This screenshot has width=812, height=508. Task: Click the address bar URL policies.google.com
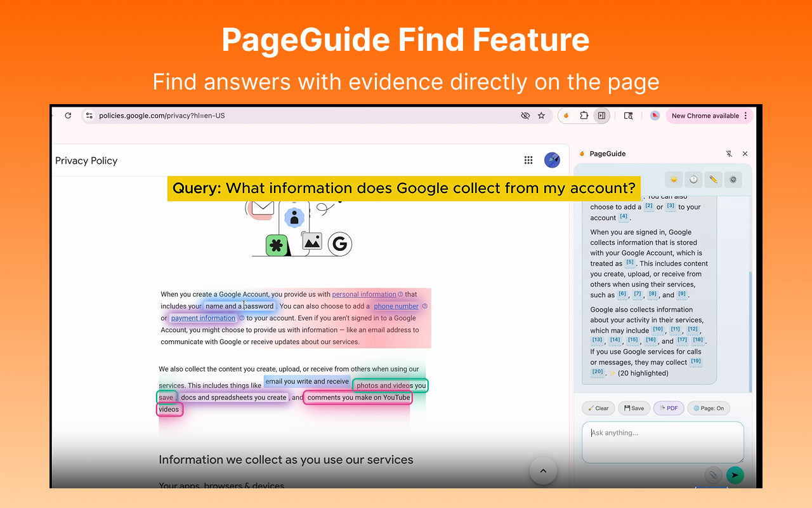[162, 116]
